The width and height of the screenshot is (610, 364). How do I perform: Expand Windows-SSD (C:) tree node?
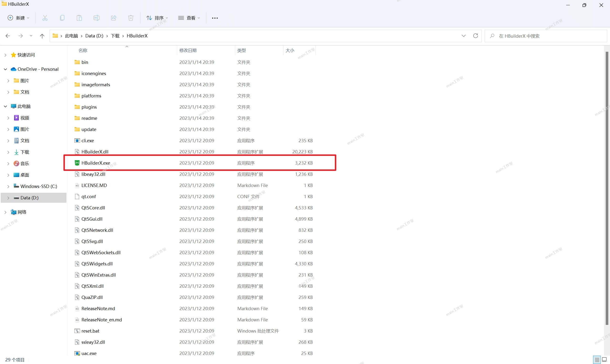point(8,187)
